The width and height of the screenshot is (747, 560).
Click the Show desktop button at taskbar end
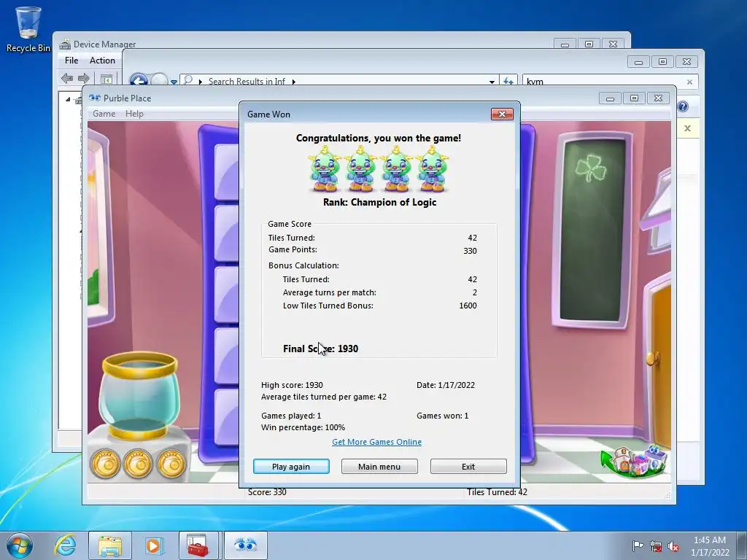[742, 545]
